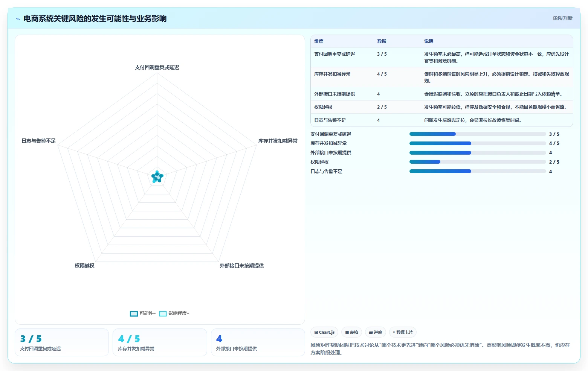
Task: Click the description starting 问题发生后难以定位
Action: pyautogui.click(x=473, y=120)
